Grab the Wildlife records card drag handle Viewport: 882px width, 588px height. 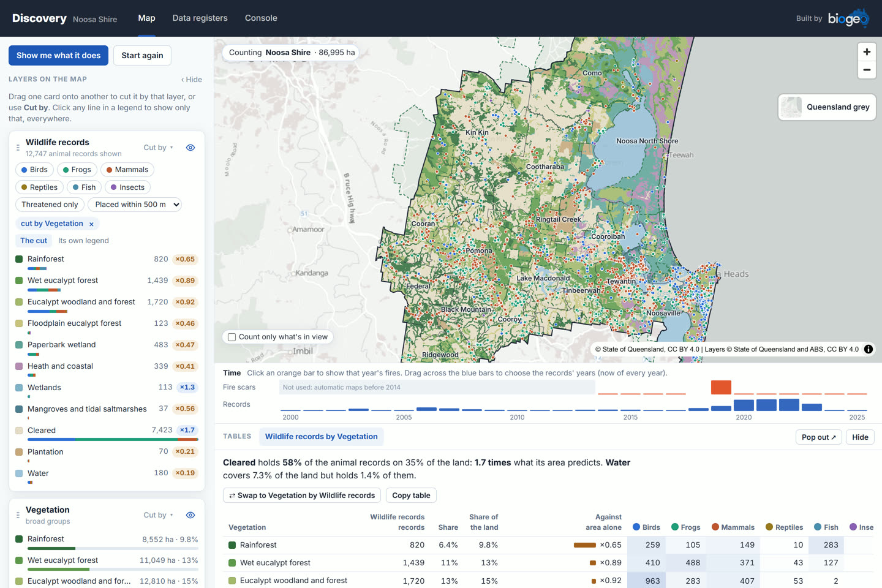point(18,148)
